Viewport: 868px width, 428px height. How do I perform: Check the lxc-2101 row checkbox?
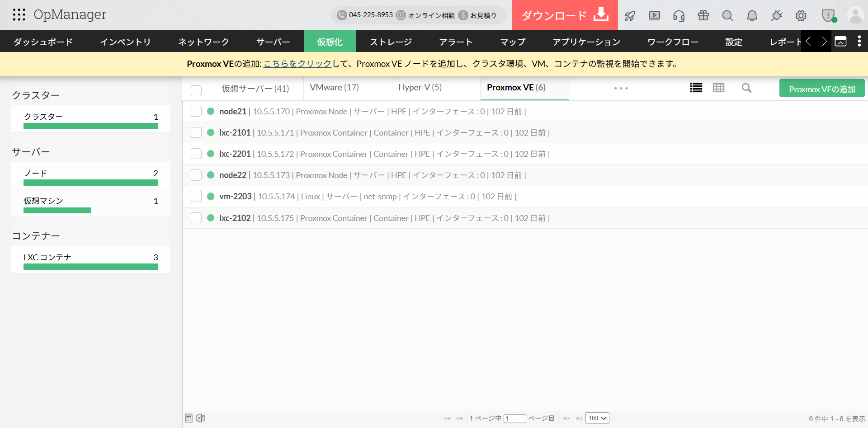(x=196, y=132)
